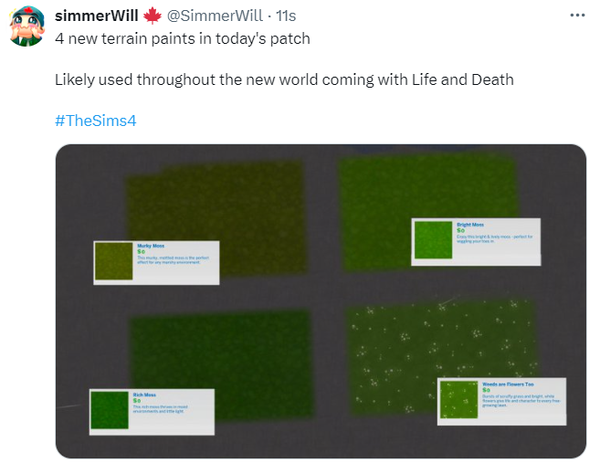Click the Weeds are Flowers Too title
The image size is (600, 463).
pyautogui.click(x=508, y=384)
